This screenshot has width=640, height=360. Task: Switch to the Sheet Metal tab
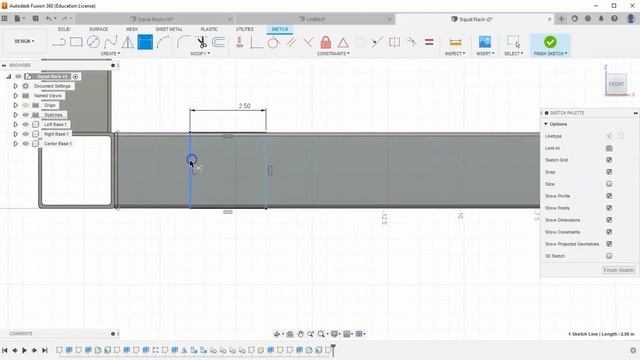pyautogui.click(x=169, y=29)
